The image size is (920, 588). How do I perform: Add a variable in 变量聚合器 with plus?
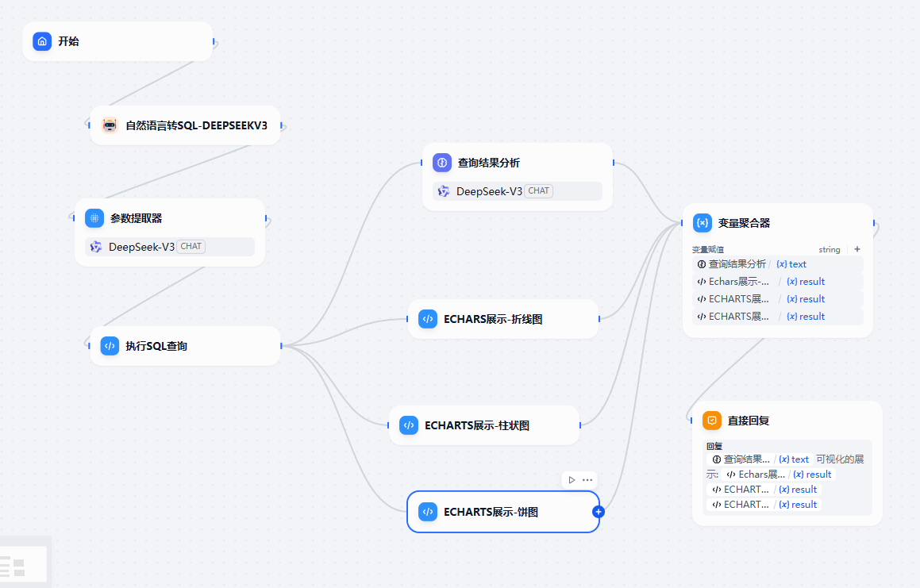[857, 249]
